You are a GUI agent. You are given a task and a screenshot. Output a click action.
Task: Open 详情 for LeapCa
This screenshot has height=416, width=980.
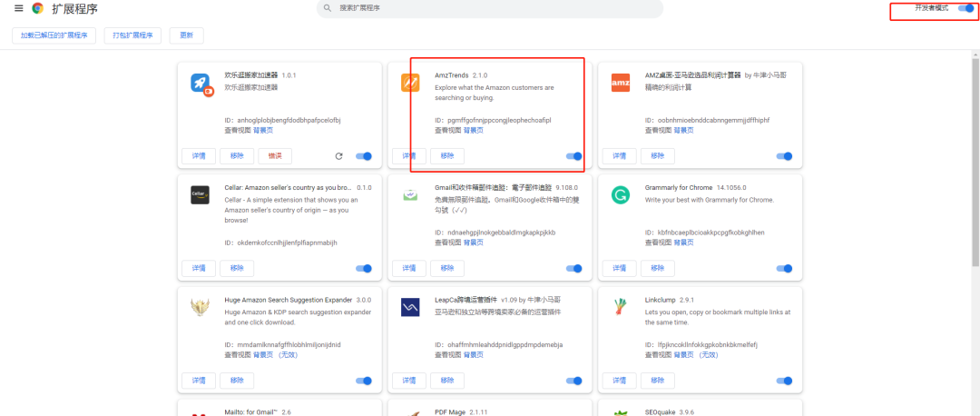point(408,381)
